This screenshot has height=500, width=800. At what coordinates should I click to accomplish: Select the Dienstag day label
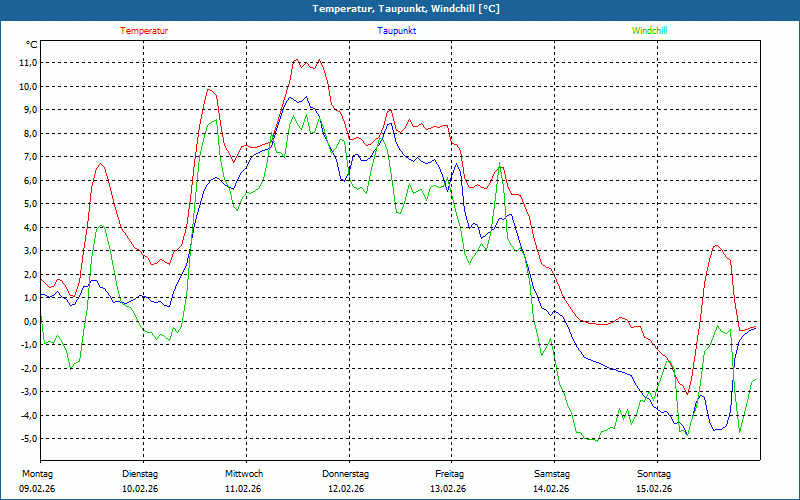(x=139, y=473)
